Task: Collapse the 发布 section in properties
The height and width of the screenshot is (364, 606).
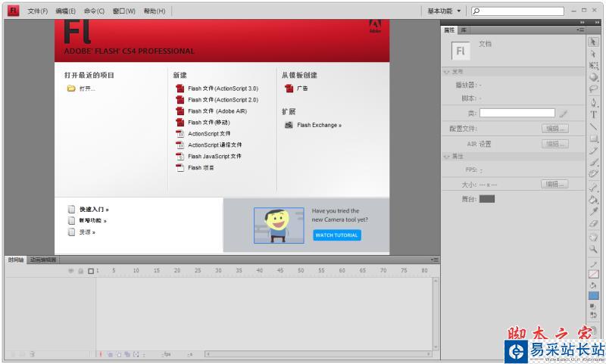Action: pyautogui.click(x=446, y=72)
